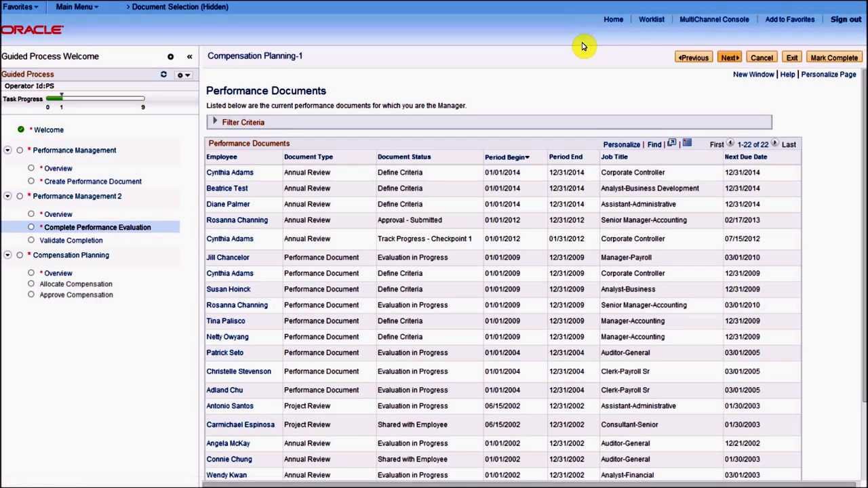Sort grid by Document Status header

[403, 157]
